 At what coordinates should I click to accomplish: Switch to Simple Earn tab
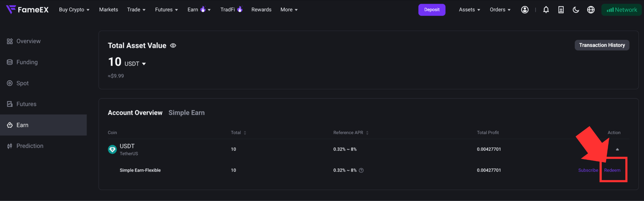(186, 113)
